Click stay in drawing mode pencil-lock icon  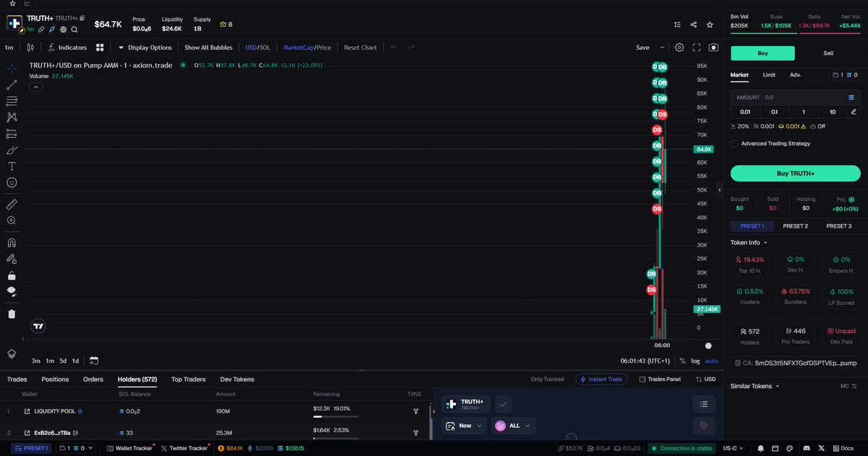12,259
